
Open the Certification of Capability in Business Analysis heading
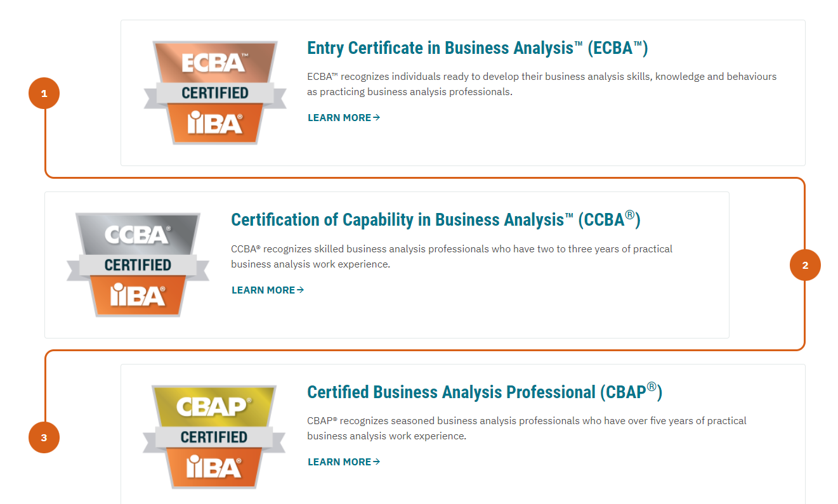[436, 219]
